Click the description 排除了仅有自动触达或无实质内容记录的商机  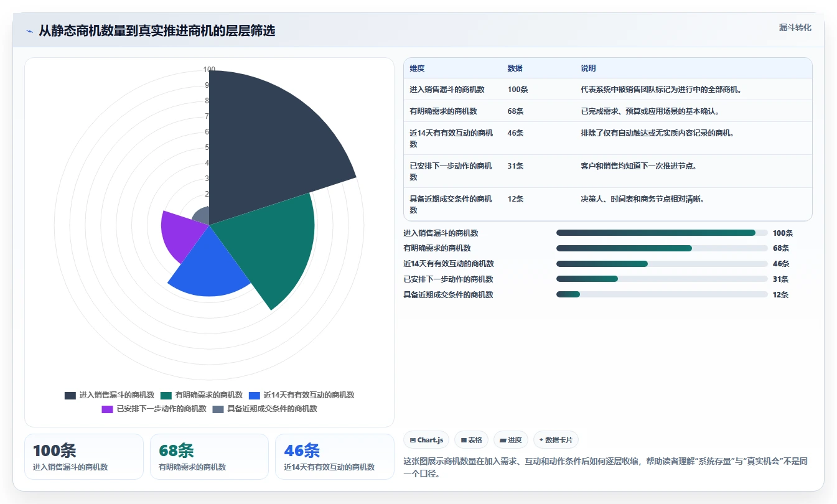point(658,133)
